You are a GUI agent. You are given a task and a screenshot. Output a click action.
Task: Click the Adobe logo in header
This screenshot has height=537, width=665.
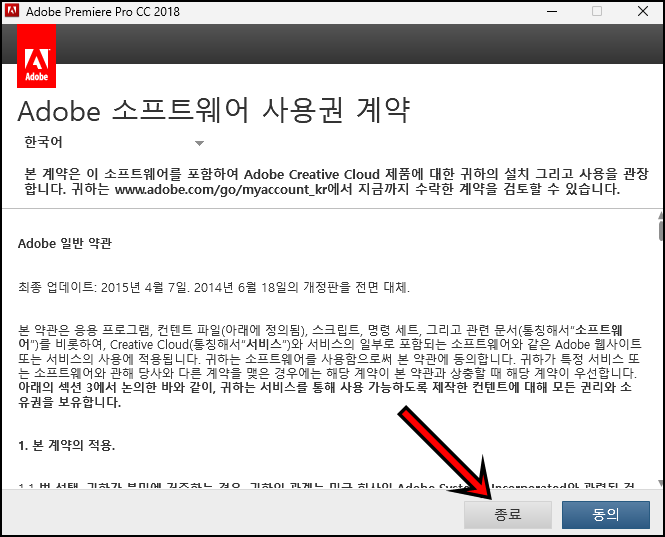tap(36, 56)
